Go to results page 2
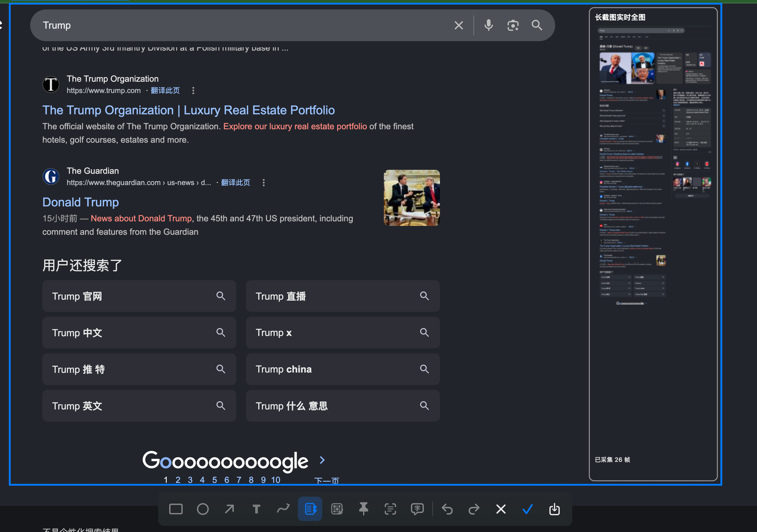 178,480
